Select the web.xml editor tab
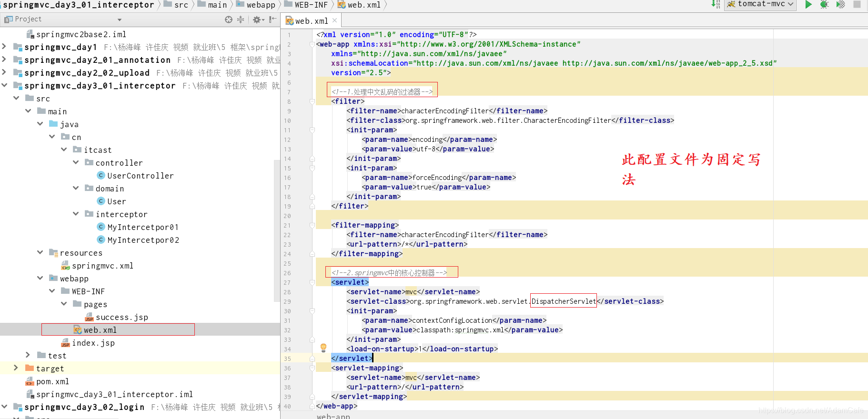 [x=312, y=20]
